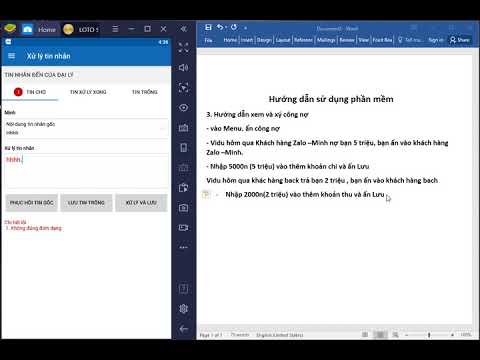
Task: Switch to the LOTO app tab
Action: (82, 29)
